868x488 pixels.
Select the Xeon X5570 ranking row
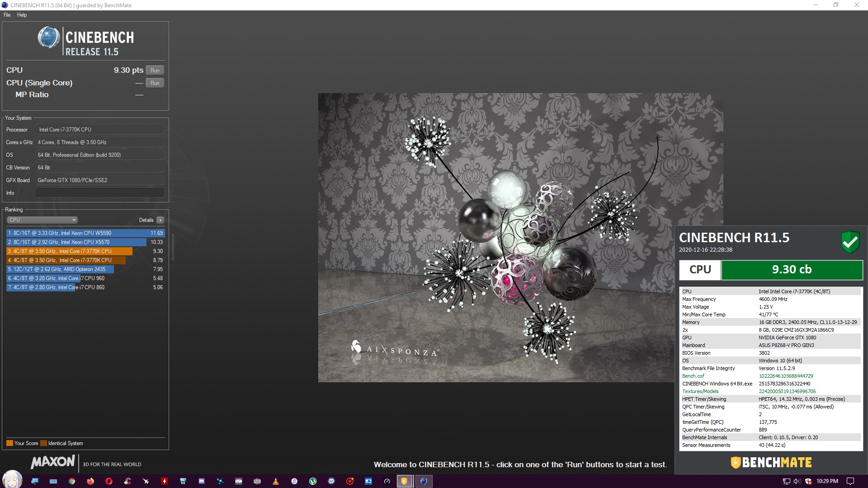pos(85,242)
